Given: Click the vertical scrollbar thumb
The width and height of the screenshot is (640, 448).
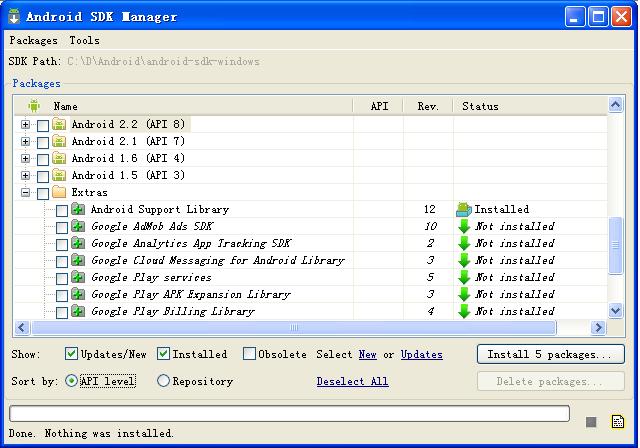Looking at the screenshot, I should (x=616, y=245).
